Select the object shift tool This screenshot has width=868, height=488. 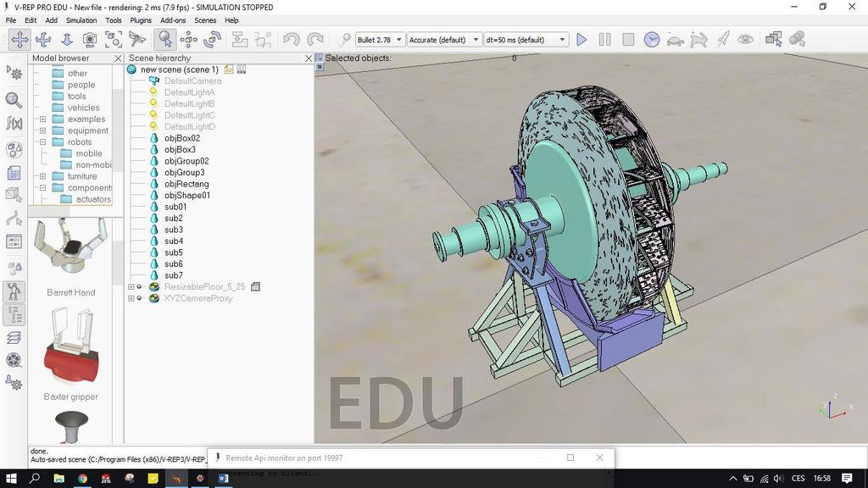[188, 39]
